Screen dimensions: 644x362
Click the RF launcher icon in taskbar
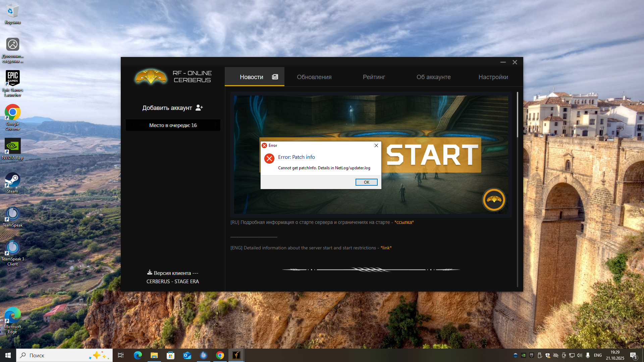(x=236, y=355)
